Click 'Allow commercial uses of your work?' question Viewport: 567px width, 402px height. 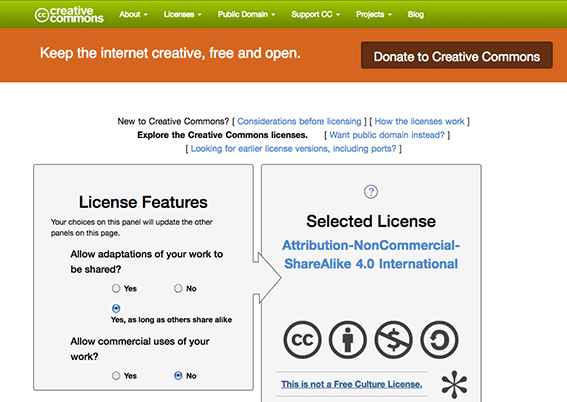[x=140, y=349]
